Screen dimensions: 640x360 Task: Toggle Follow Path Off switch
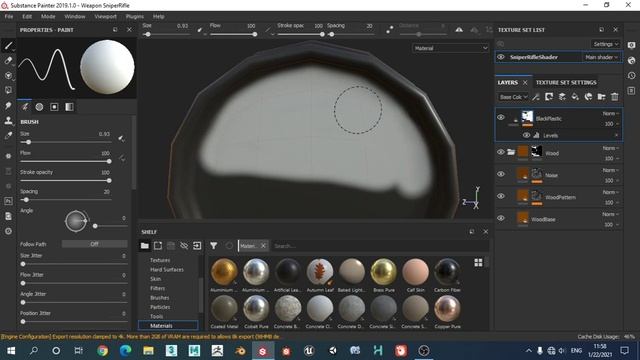click(94, 244)
